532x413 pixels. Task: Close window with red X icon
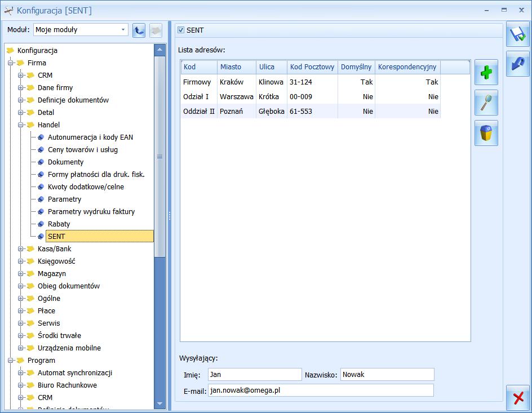click(518, 398)
